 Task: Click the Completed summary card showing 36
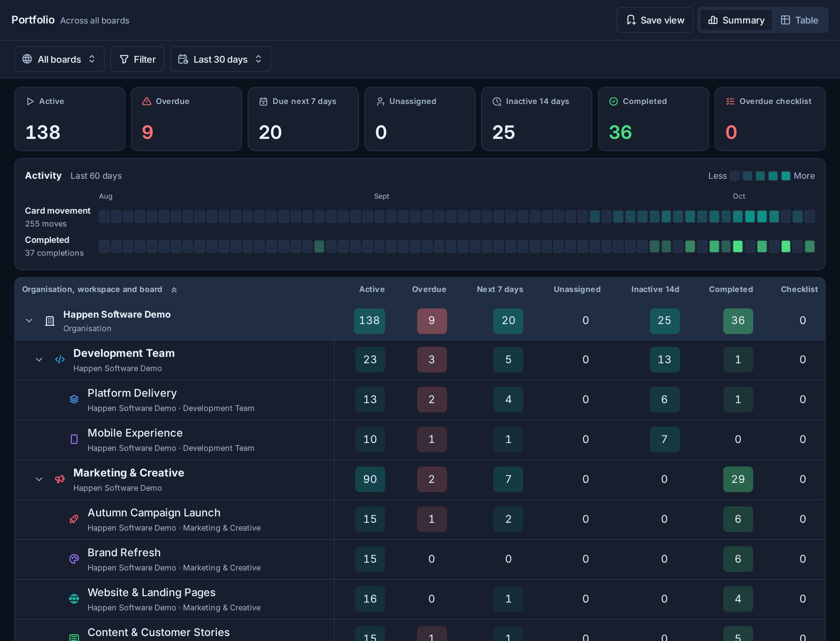click(x=653, y=119)
